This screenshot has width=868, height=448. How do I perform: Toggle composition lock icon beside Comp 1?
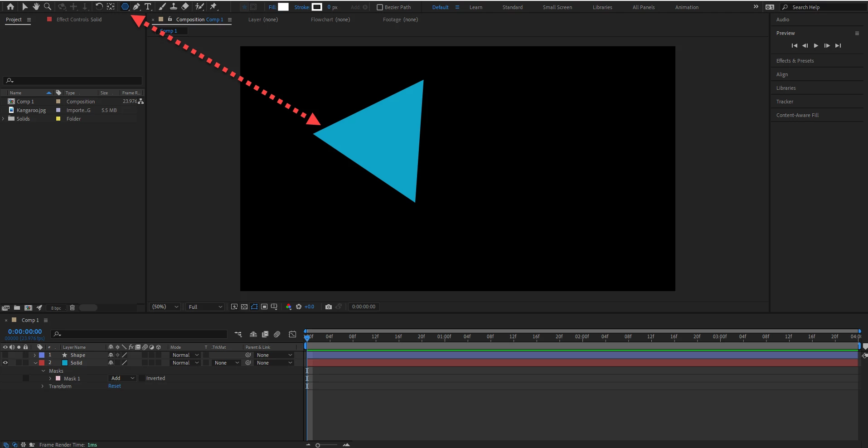(170, 19)
